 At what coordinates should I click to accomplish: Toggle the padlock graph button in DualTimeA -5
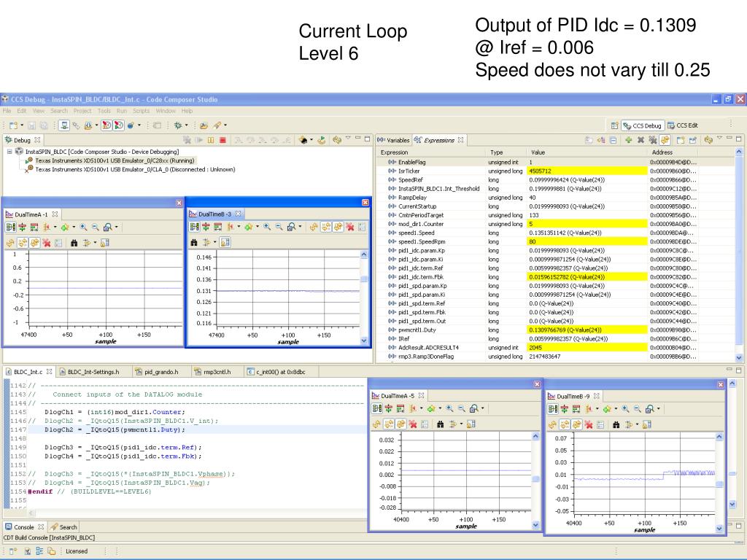pyautogui.click(x=471, y=424)
